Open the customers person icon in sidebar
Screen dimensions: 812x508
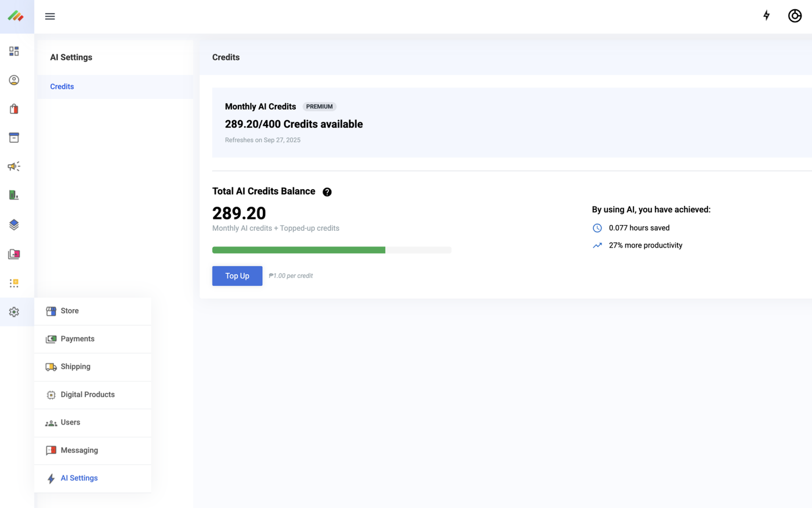pyautogui.click(x=14, y=80)
